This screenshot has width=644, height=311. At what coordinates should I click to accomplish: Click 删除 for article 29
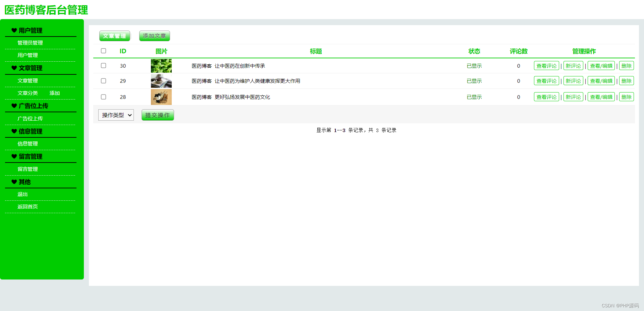(626, 81)
